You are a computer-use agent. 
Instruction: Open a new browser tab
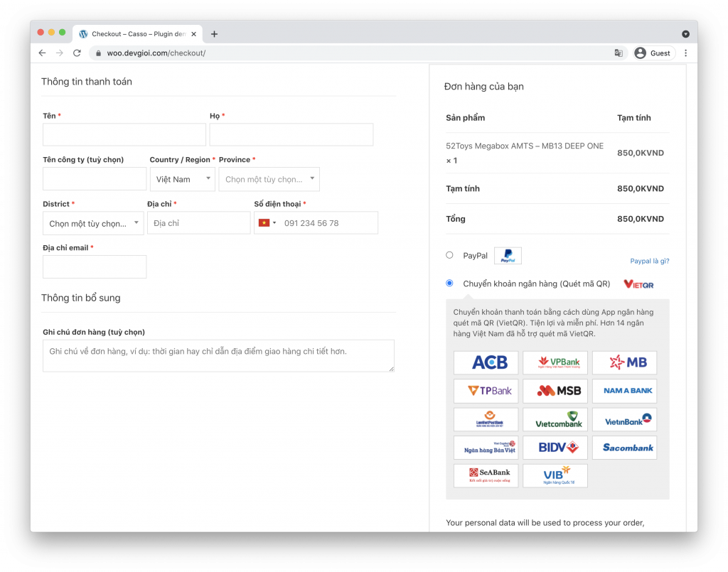214,34
